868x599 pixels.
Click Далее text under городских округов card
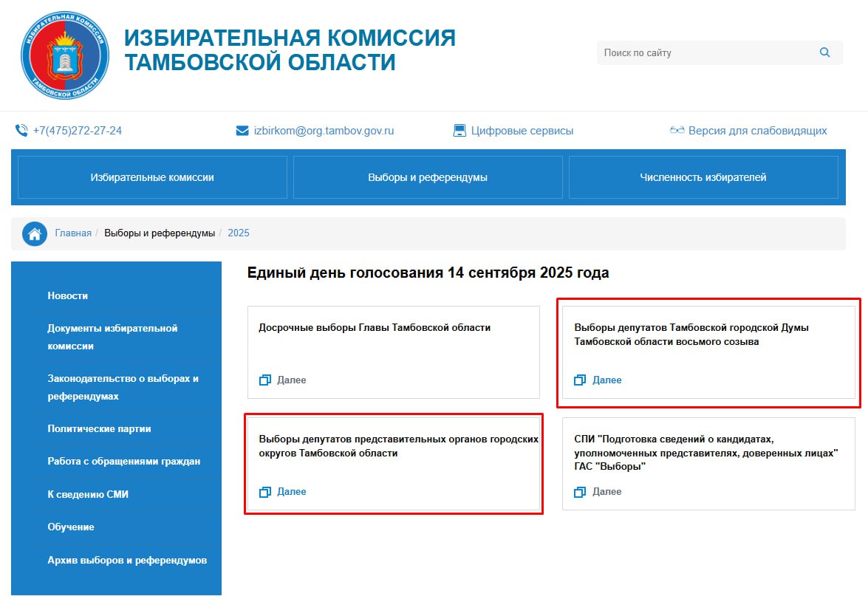tap(292, 492)
